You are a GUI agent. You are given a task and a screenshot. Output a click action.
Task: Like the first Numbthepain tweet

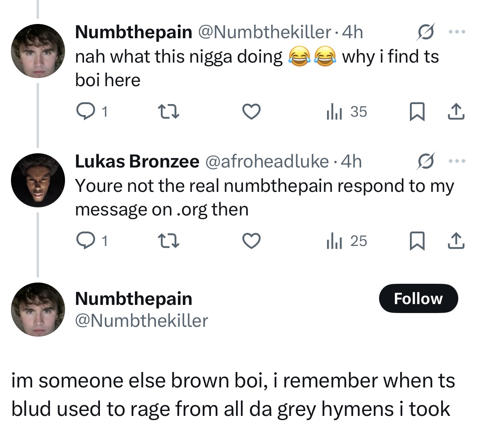(x=251, y=111)
